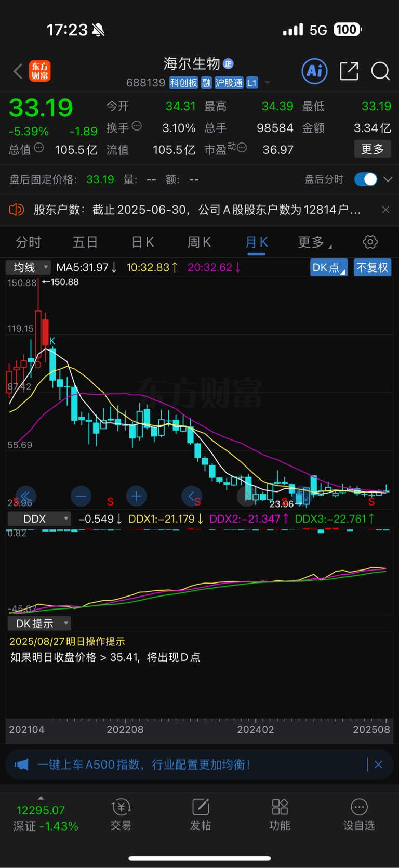Tap the 更多 quote details button
The height and width of the screenshot is (868, 399).
(x=373, y=149)
